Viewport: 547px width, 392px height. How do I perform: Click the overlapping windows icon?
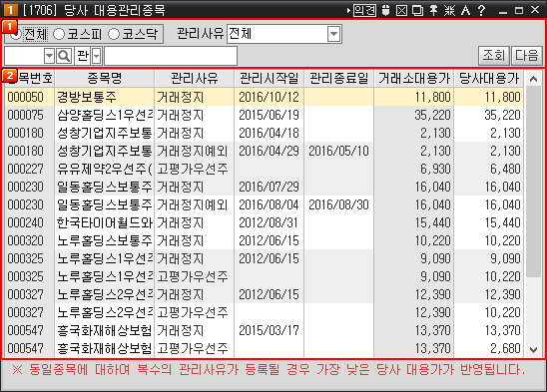click(x=417, y=10)
